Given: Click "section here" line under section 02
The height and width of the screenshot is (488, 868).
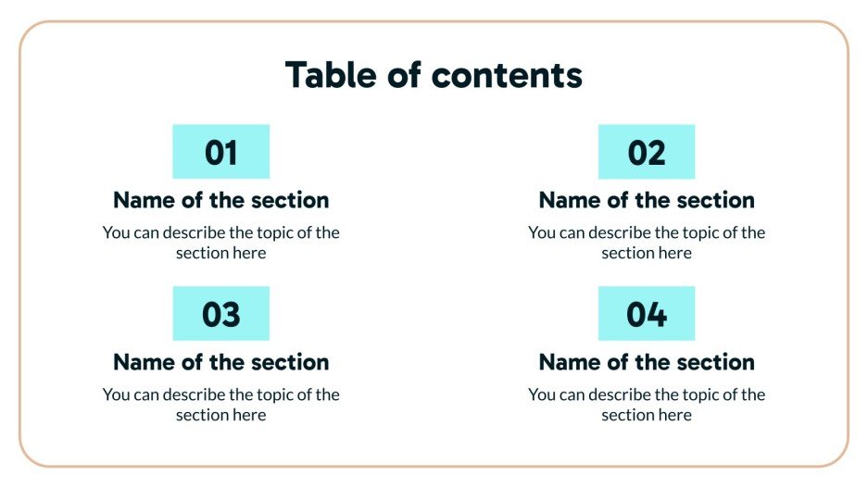Looking at the screenshot, I should point(647,253).
